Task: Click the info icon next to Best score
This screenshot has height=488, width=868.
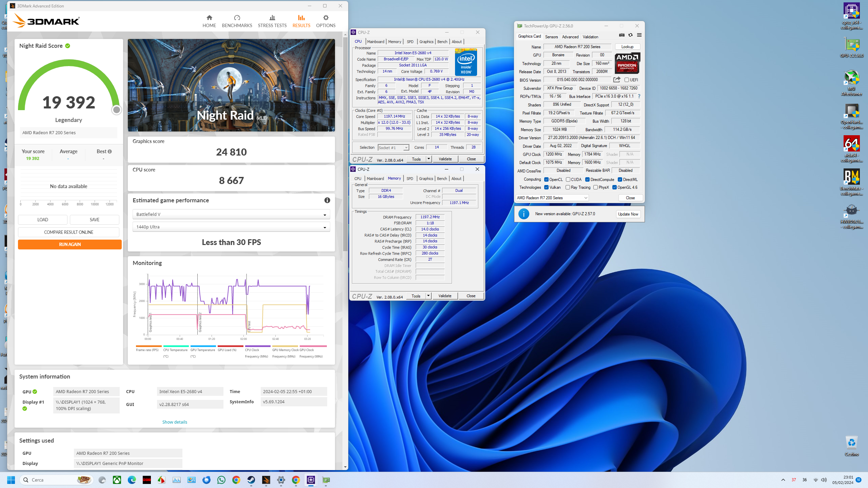Action: click(x=110, y=151)
